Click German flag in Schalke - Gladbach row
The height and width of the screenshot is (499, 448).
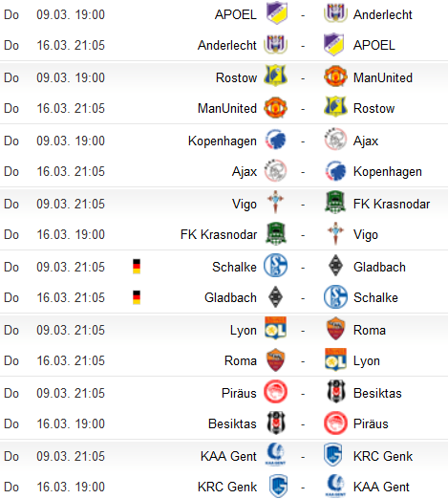[137, 267]
